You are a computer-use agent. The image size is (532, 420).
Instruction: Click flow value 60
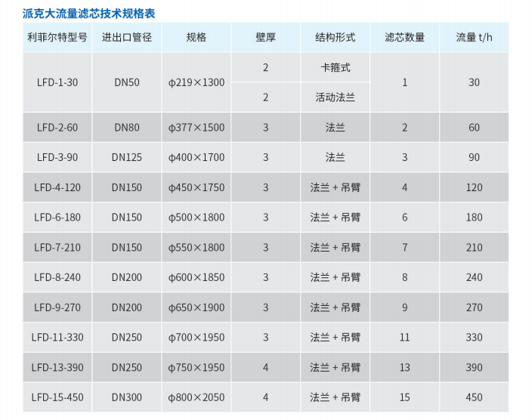click(x=474, y=128)
